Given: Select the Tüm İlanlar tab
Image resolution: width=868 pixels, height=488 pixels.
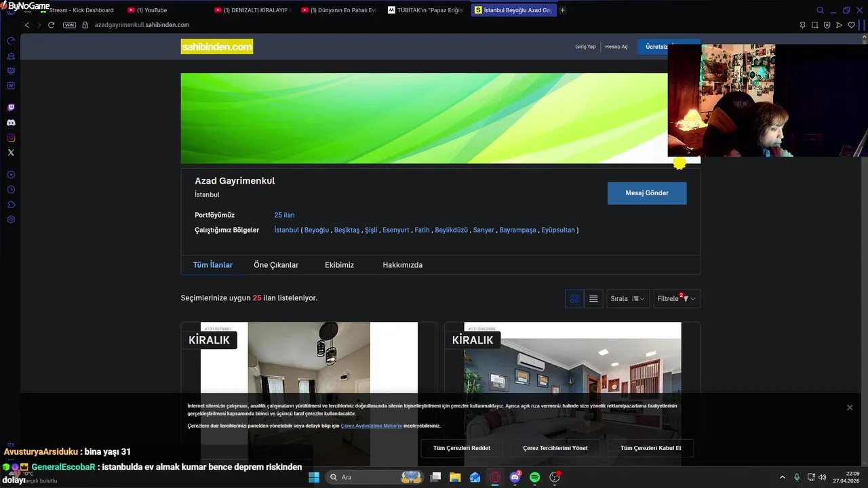Looking at the screenshot, I should point(212,265).
